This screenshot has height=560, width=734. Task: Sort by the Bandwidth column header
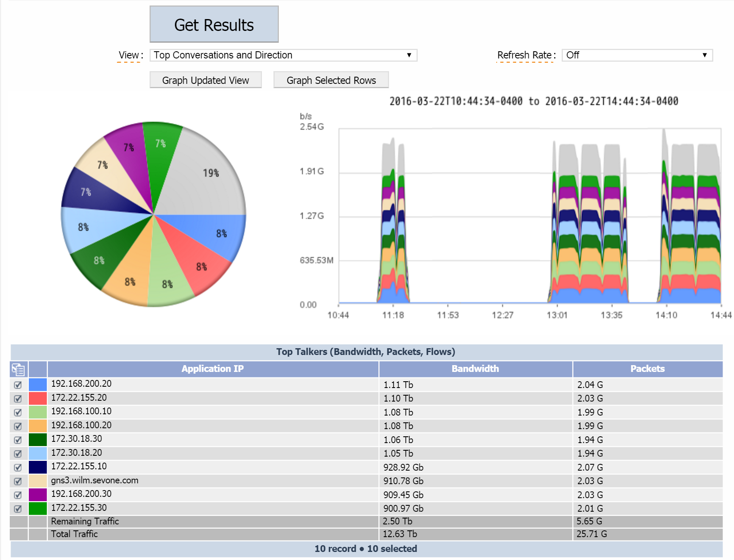coord(475,369)
